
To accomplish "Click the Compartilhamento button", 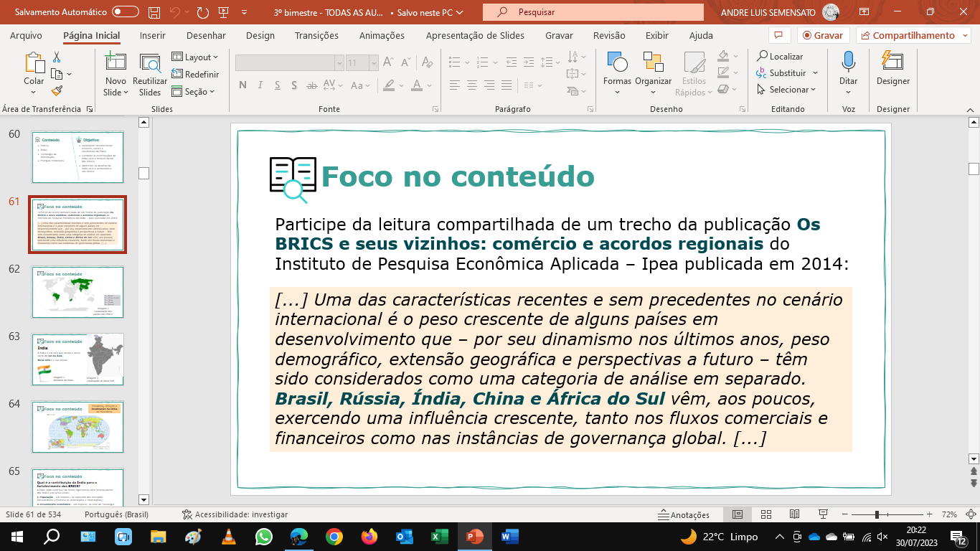I will [913, 35].
